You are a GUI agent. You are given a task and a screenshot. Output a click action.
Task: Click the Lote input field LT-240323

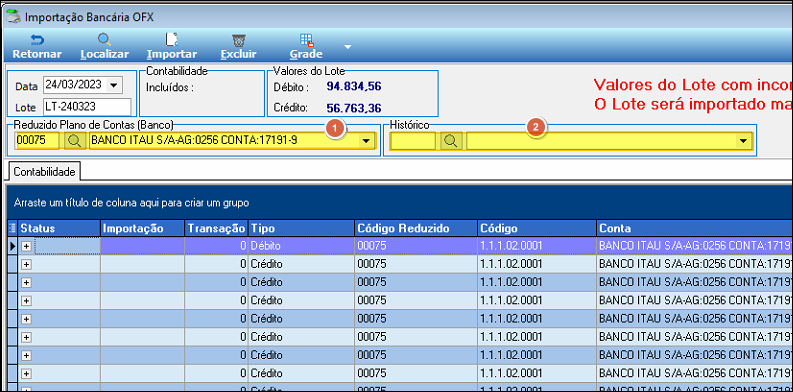[x=86, y=107]
